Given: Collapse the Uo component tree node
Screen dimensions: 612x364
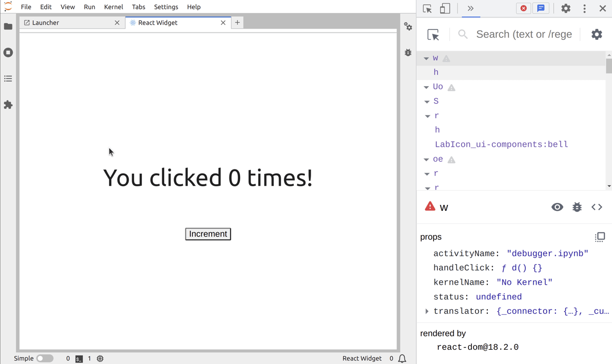Looking at the screenshot, I should [x=426, y=87].
